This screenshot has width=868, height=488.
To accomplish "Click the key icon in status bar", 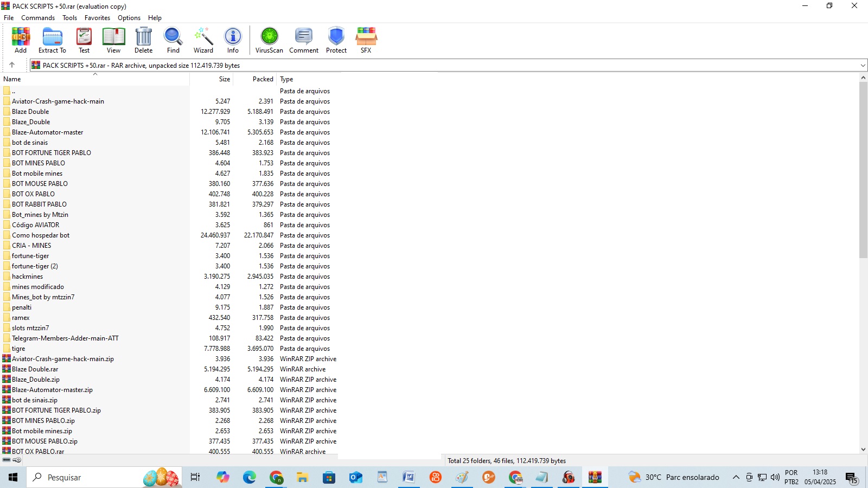I will coord(17,460).
